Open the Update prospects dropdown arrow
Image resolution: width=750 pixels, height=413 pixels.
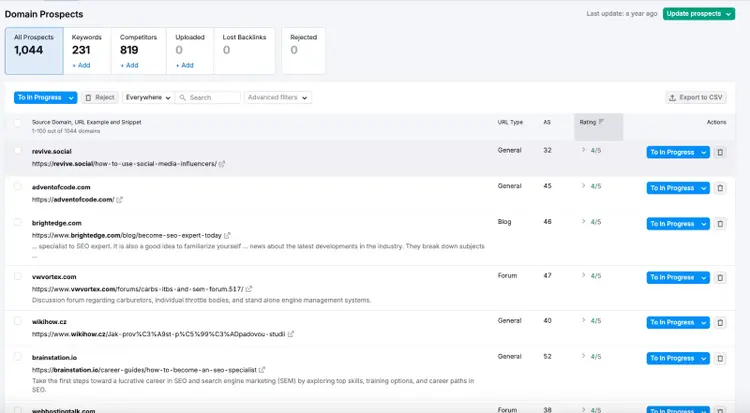(728, 14)
